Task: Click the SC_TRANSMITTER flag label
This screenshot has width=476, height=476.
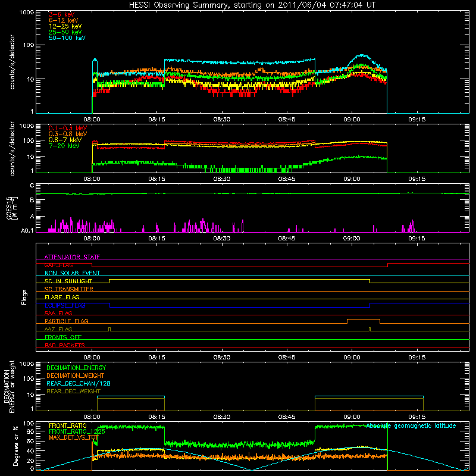Action: [68, 289]
